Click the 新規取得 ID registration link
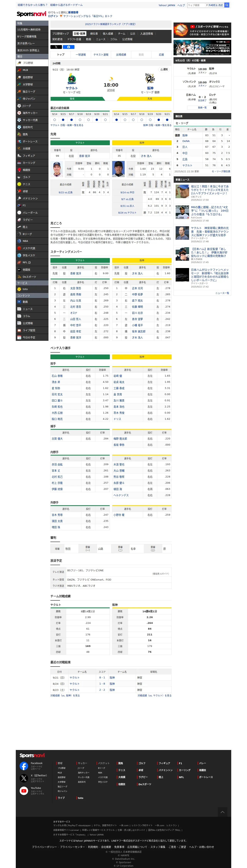The image size is (247, 868). pyautogui.click(x=73, y=13)
